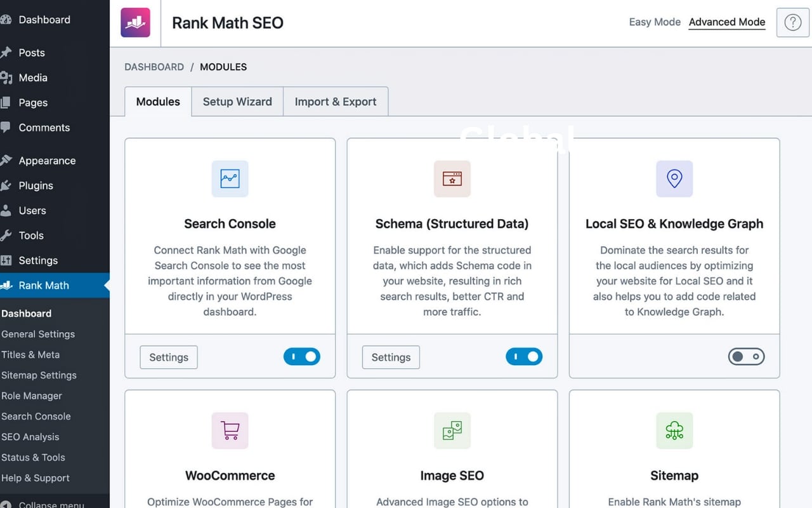812x508 pixels.
Task: Click the Search Console card title
Action: (x=230, y=224)
